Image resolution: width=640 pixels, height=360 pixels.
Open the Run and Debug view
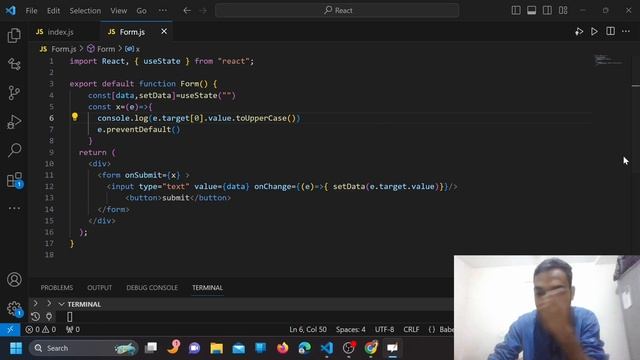point(14,122)
